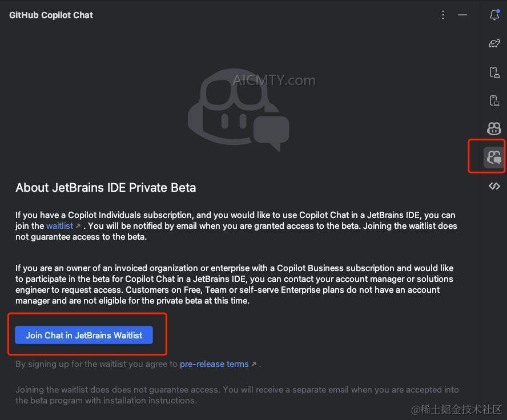Click the GitHub Copilot Chat panel title
This screenshot has width=507, height=420.
51,15
